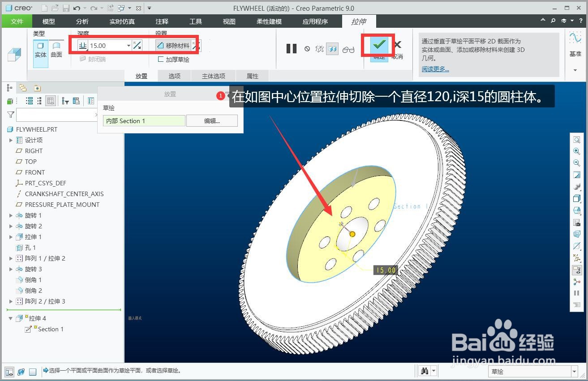Select the CRANKSHAFT_CENTER_AXIS tree item
Viewport: 588px width, 381px height.
[64, 194]
